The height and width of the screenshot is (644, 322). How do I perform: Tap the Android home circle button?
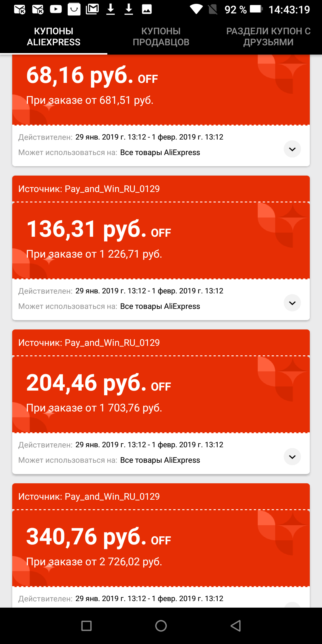coord(161,626)
